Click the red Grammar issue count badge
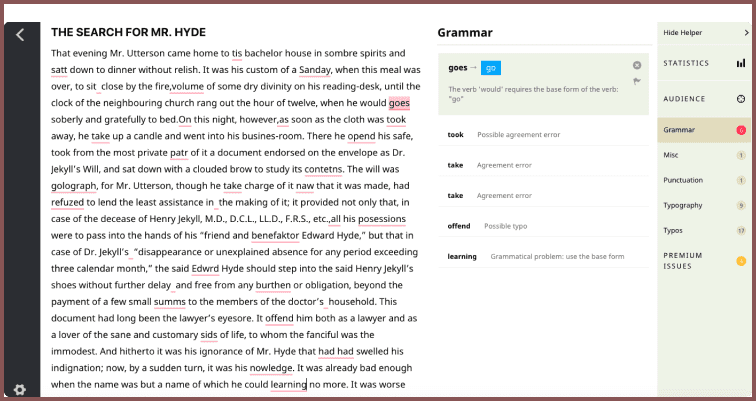 pos(740,130)
